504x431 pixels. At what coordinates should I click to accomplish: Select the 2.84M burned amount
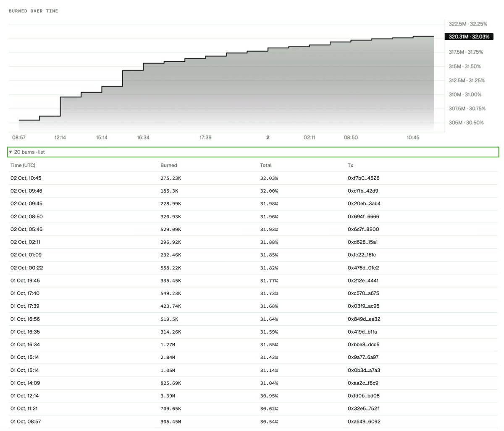click(x=168, y=357)
